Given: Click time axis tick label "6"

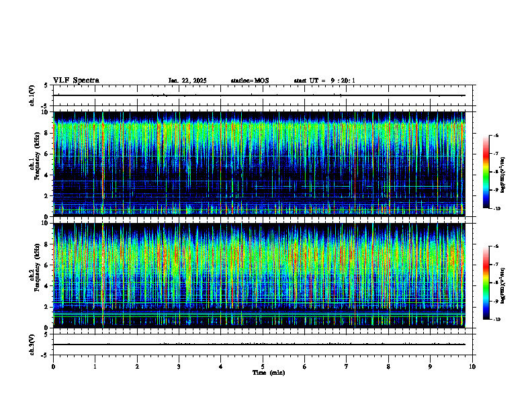Looking at the screenshot, I should pyautogui.click(x=305, y=367).
